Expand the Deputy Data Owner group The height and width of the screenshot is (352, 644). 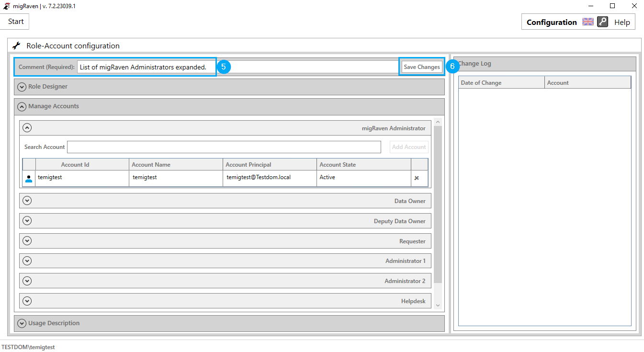point(27,221)
